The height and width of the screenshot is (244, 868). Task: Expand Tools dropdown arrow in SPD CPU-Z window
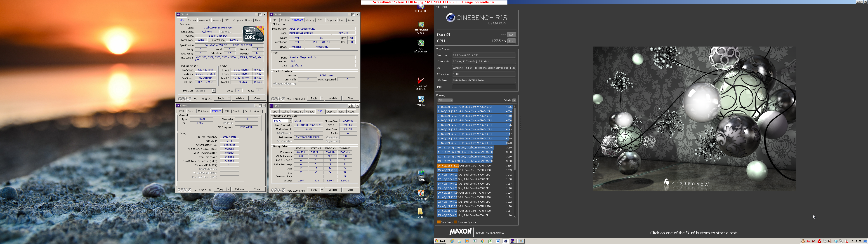click(322, 190)
